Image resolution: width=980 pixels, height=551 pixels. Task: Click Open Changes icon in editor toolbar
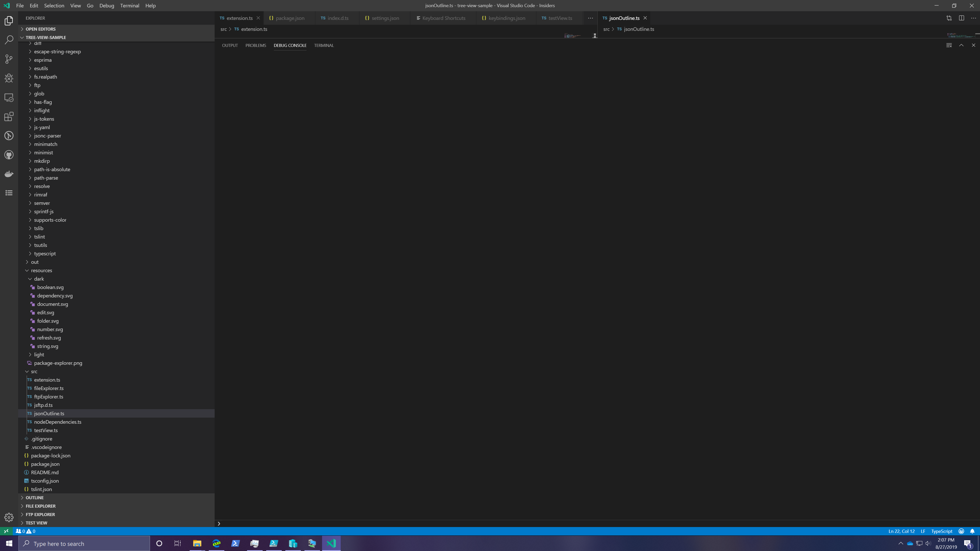point(949,18)
